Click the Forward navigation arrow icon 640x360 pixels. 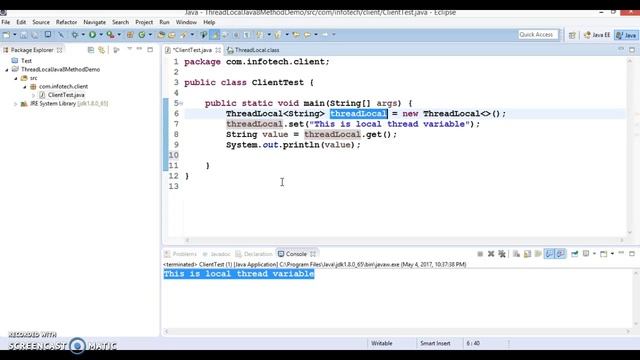click(325, 35)
